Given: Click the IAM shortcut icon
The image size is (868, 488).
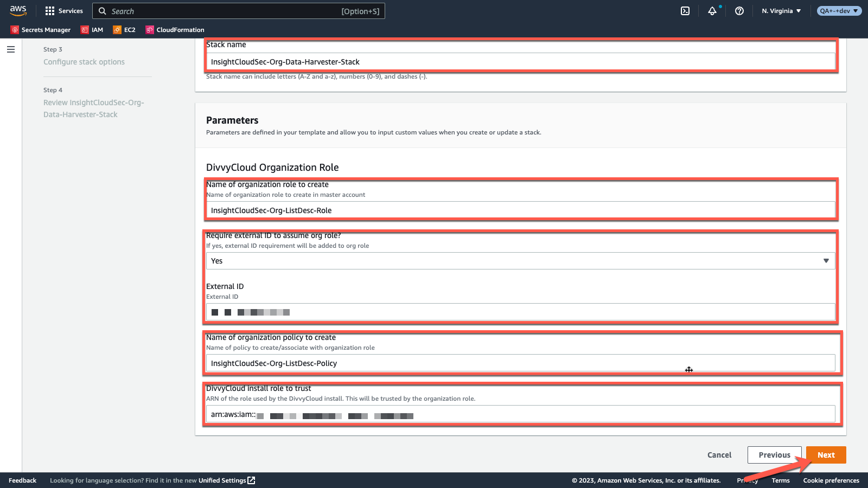Looking at the screenshot, I should [85, 30].
